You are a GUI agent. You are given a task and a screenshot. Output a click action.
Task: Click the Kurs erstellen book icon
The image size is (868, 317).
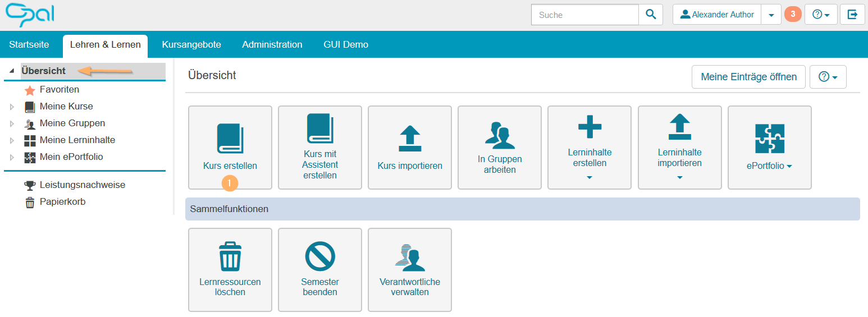click(x=230, y=138)
